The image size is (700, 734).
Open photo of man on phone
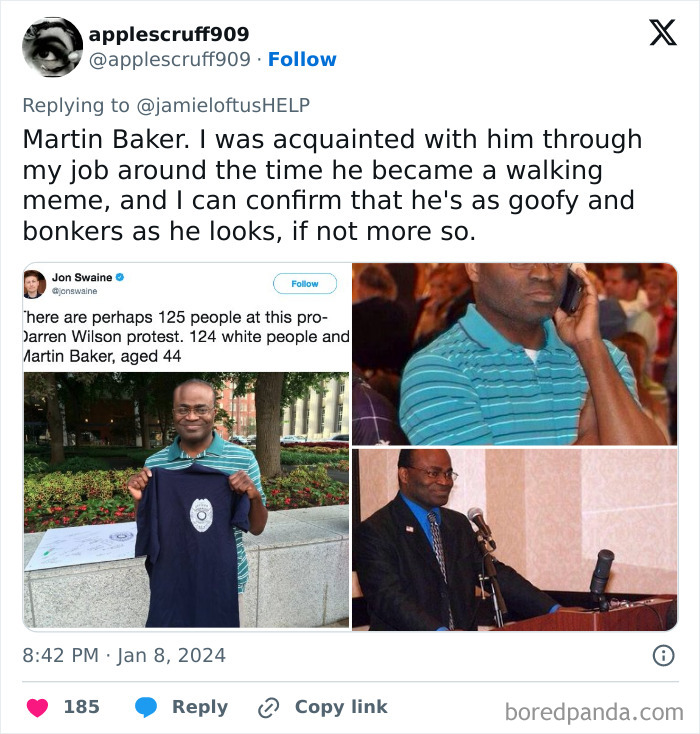(x=515, y=354)
